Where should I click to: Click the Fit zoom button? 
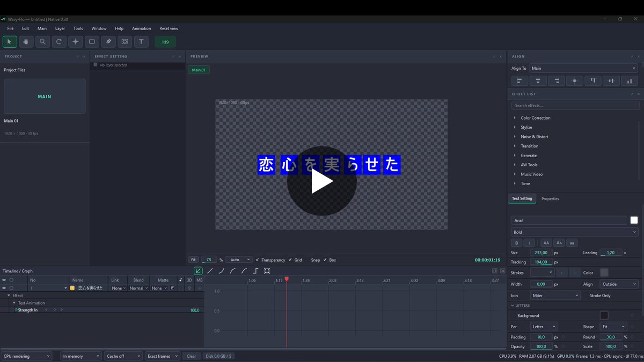pyautogui.click(x=193, y=260)
